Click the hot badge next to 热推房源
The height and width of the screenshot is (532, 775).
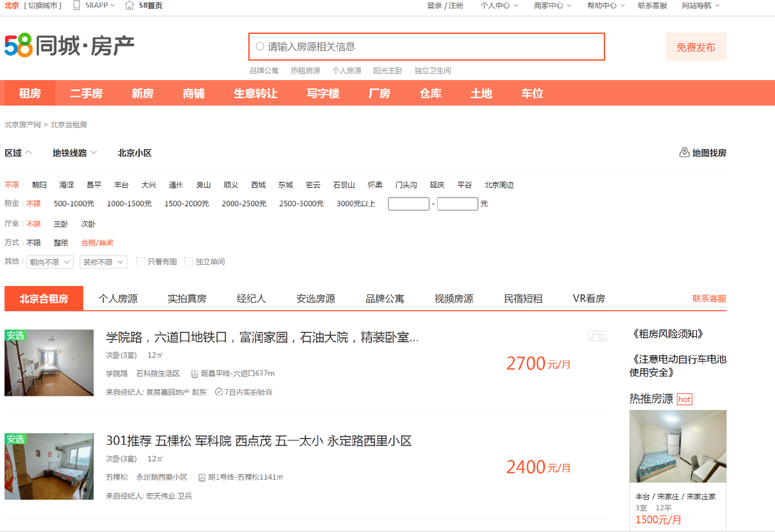(684, 399)
